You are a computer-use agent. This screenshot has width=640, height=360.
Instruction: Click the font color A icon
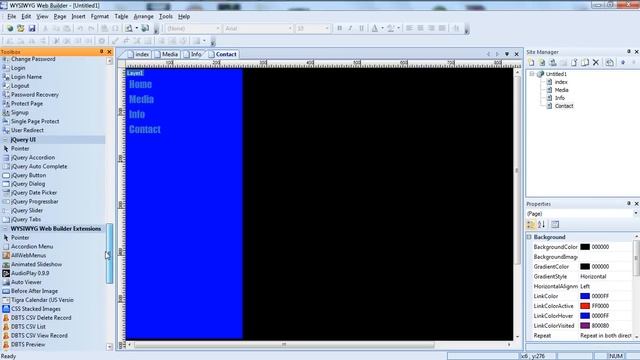coord(375,28)
